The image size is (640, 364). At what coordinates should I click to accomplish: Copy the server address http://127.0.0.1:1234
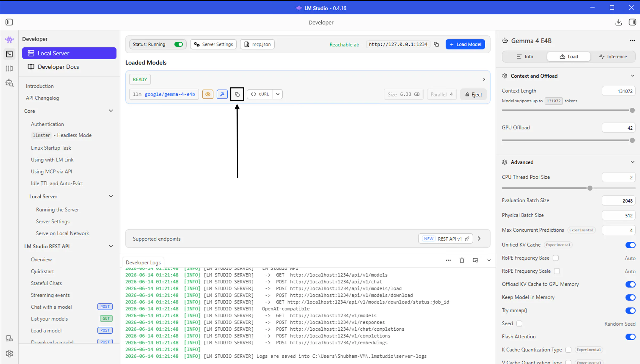pos(436,44)
